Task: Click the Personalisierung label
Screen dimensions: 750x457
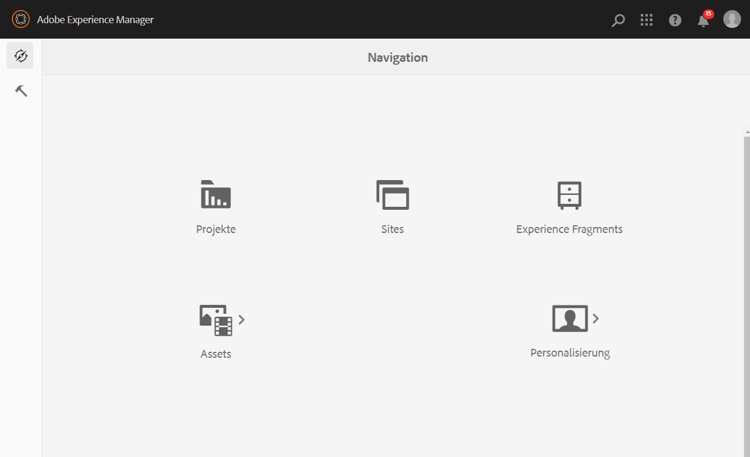Action: pos(570,353)
